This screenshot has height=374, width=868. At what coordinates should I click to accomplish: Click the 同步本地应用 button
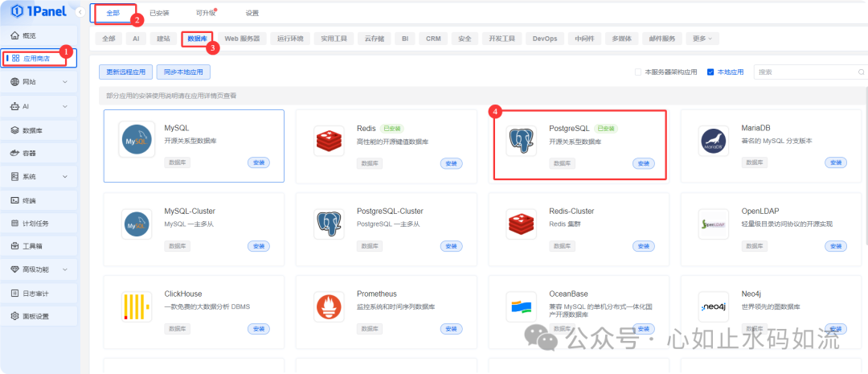click(183, 72)
